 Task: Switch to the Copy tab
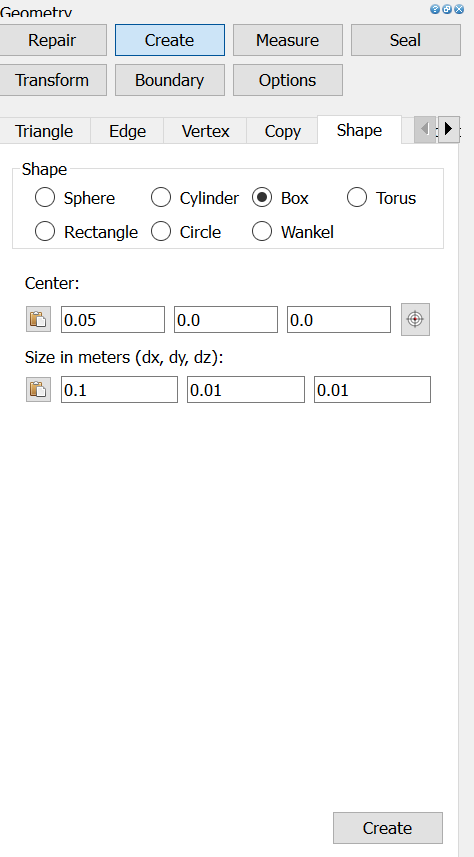(282, 131)
